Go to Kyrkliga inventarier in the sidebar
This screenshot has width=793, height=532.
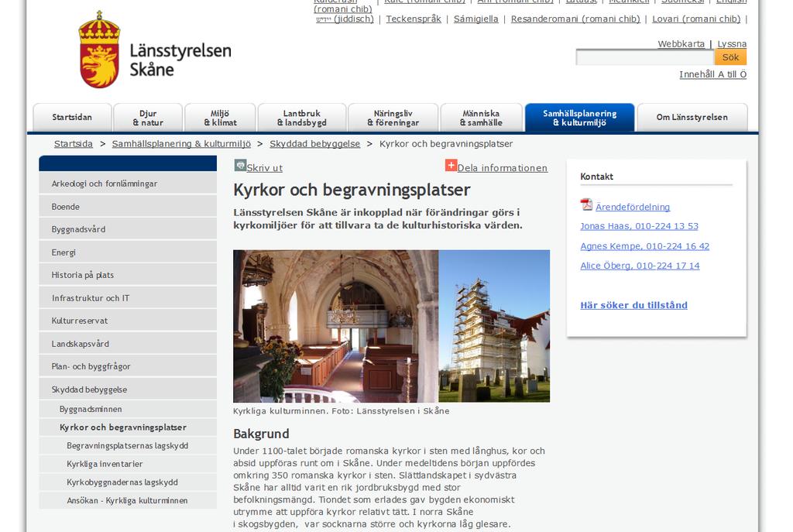[128, 464]
